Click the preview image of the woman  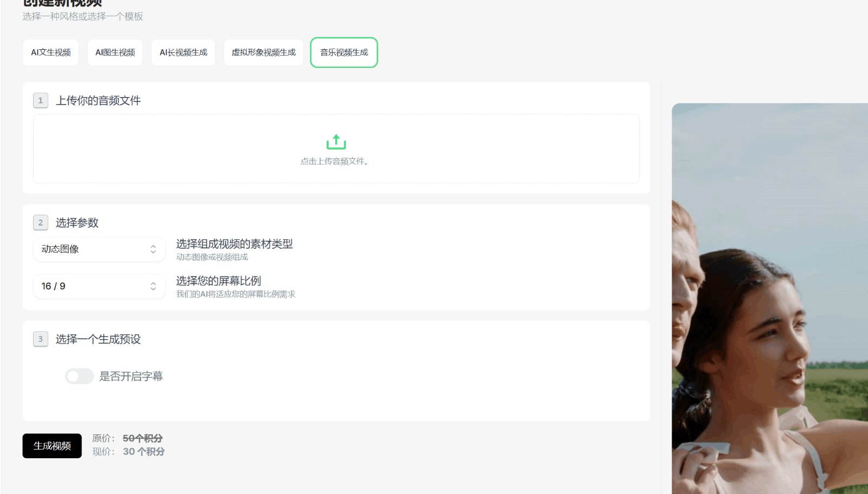(x=769, y=298)
